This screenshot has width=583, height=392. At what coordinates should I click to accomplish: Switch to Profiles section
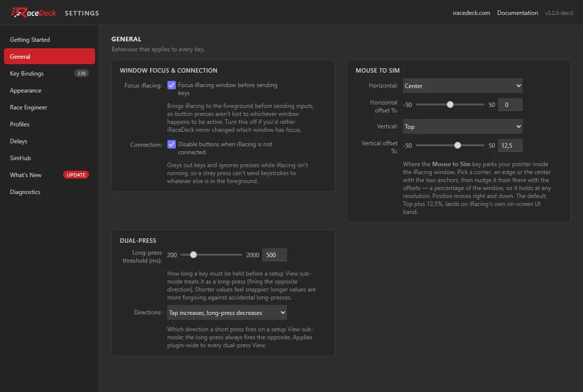click(49, 124)
